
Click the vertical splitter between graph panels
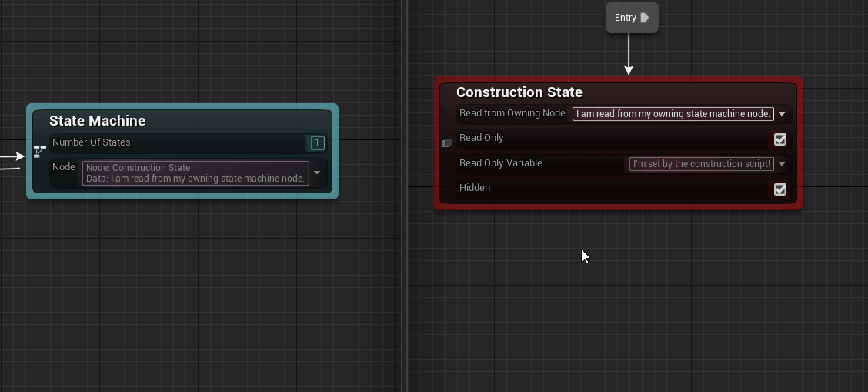click(404, 231)
